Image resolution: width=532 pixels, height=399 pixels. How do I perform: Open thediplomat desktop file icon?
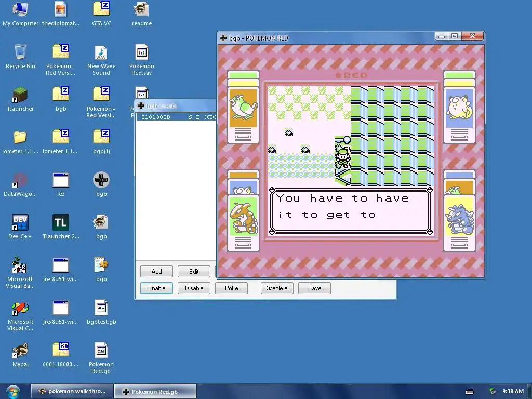61,14
